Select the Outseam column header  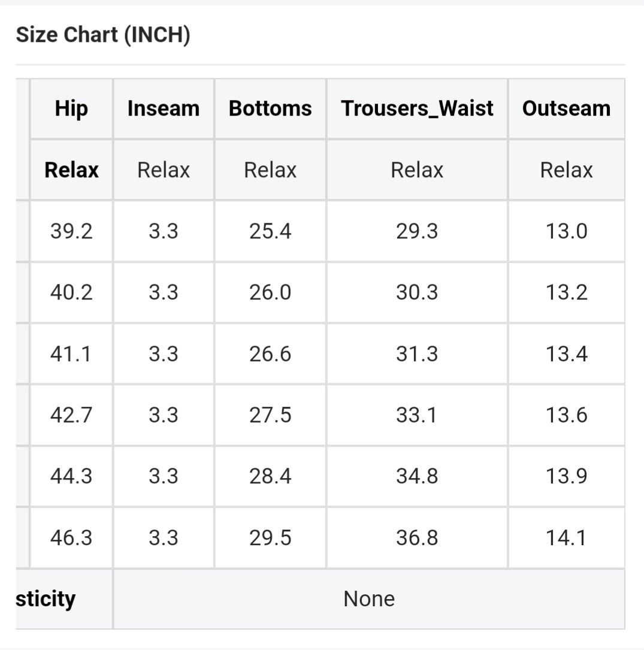pos(566,108)
